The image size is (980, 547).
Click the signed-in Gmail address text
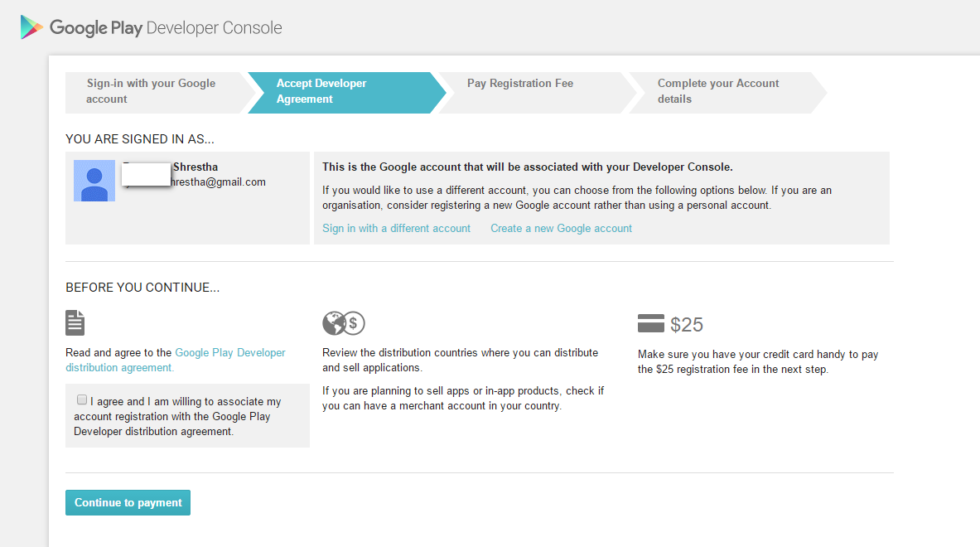219,182
